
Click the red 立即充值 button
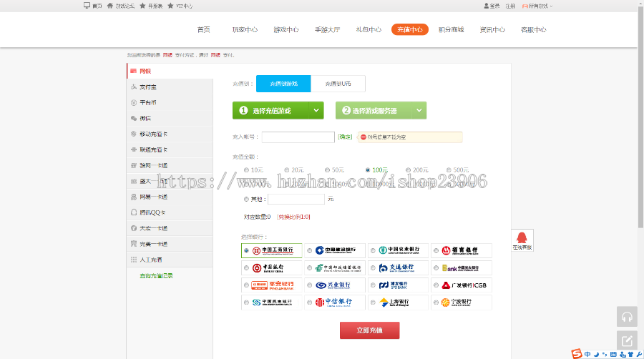tap(370, 330)
